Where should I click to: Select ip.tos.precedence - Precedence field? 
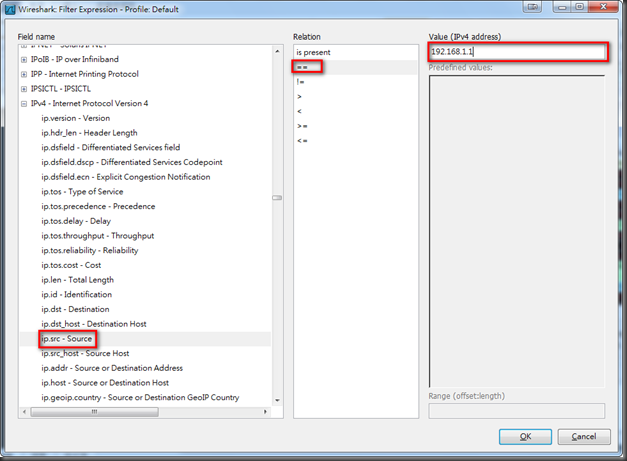click(x=98, y=206)
